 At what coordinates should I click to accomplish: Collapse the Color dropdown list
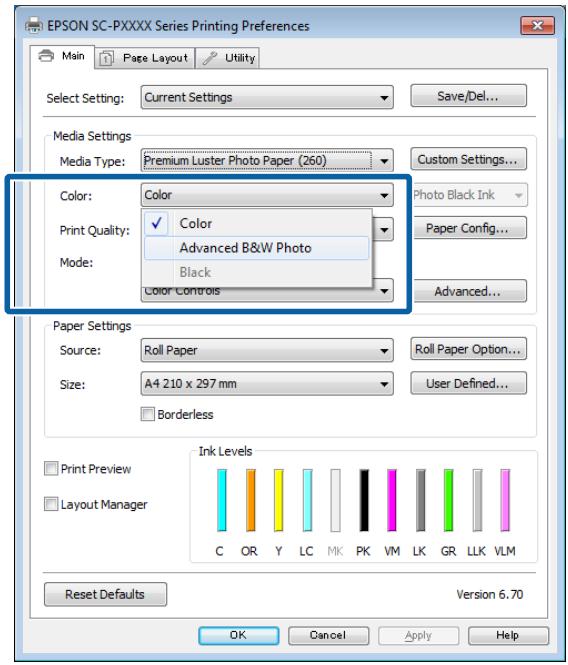pos(267,195)
